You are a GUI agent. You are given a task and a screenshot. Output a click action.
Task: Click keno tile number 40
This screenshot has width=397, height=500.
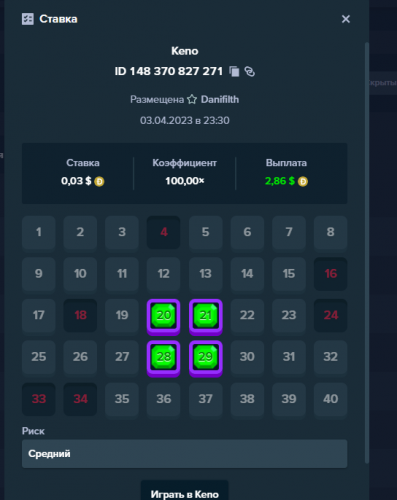click(x=331, y=399)
